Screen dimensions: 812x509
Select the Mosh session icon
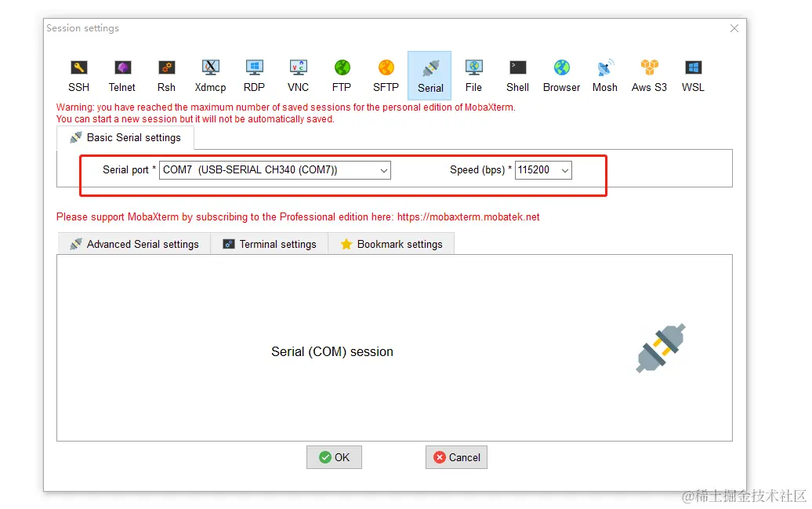[x=605, y=75]
